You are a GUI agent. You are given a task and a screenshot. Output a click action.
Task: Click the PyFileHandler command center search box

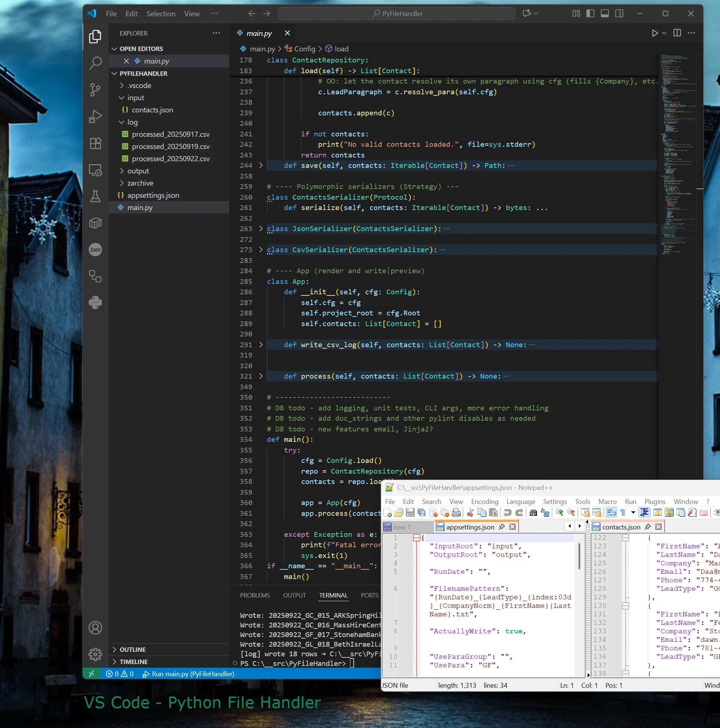tap(396, 14)
